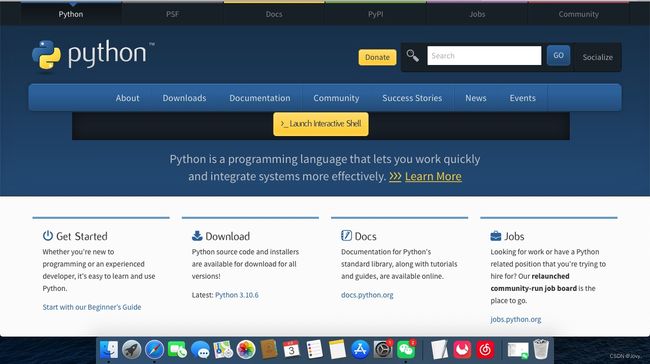Open Calendar icon showing 3
This screenshot has height=364, width=650.
tap(291, 349)
